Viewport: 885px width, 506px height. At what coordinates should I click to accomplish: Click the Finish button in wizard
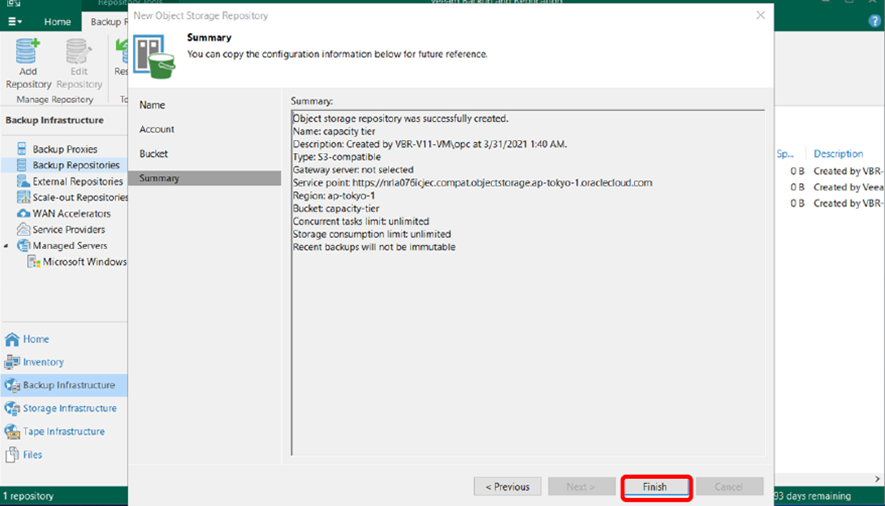pos(655,487)
